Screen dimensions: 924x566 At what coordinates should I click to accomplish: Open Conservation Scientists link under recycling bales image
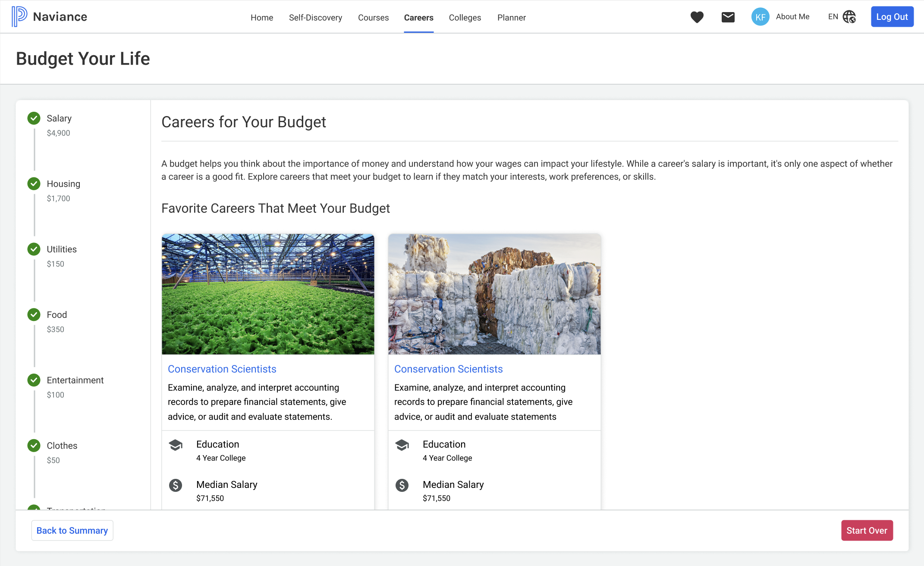[448, 369]
